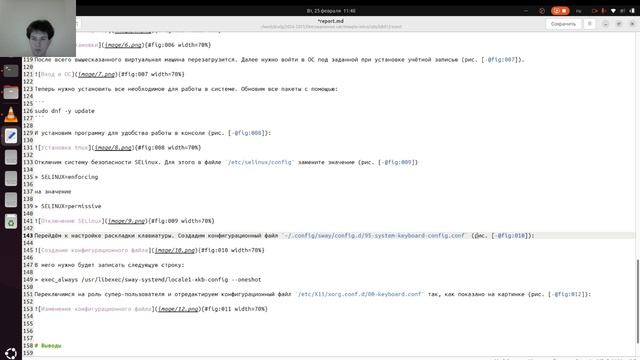Viewport: 640px width, 360px height.
Task: Click the path /etc/selinux/config
Action: [260, 162]
